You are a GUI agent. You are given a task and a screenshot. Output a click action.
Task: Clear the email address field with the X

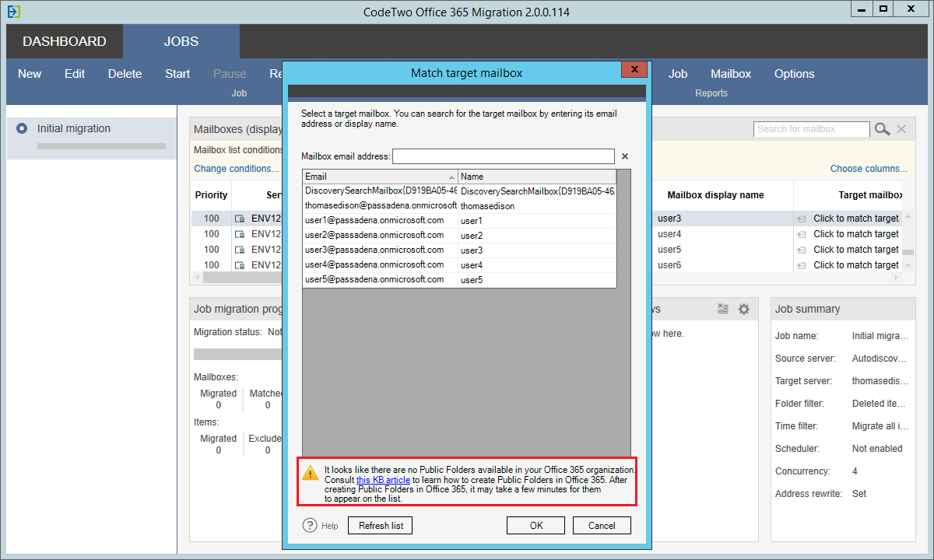(x=625, y=156)
